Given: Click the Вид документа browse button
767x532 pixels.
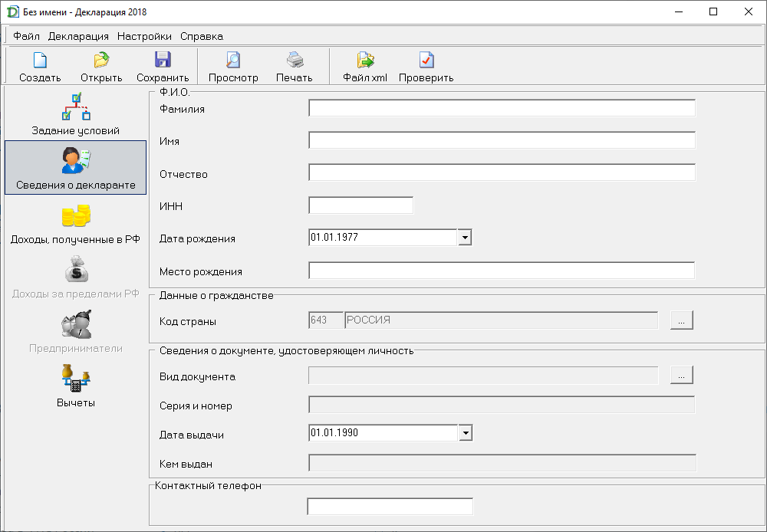Looking at the screenshot, I should (681, 375).
